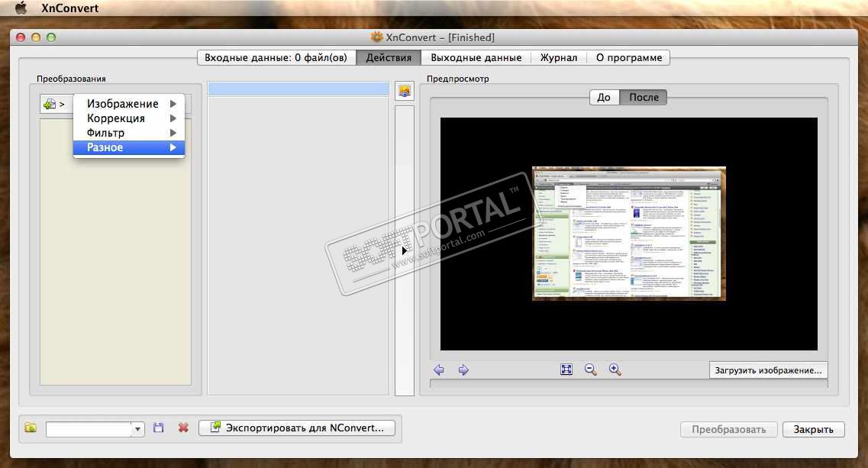
Task: Click the Закрыть button
Action: coord(813,429)
